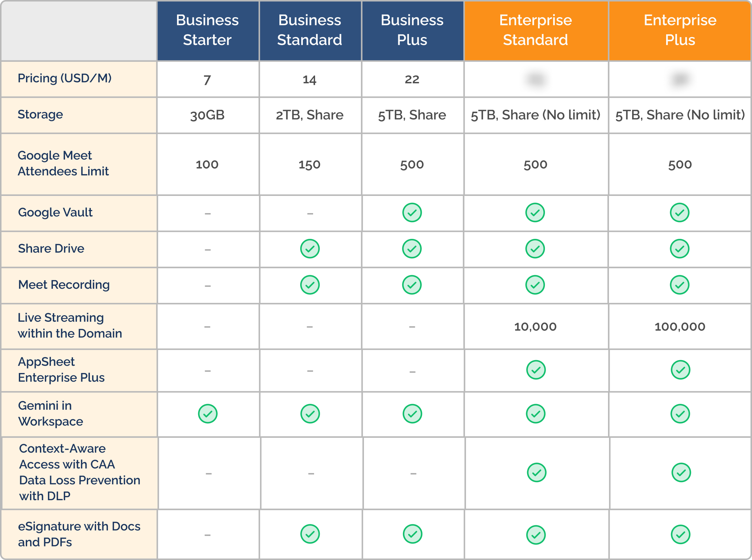Click the dash for Google Vault Business Starter
The height and width of the screenshot is (560, 752).
pyautogui.click(x=207, y=213)
